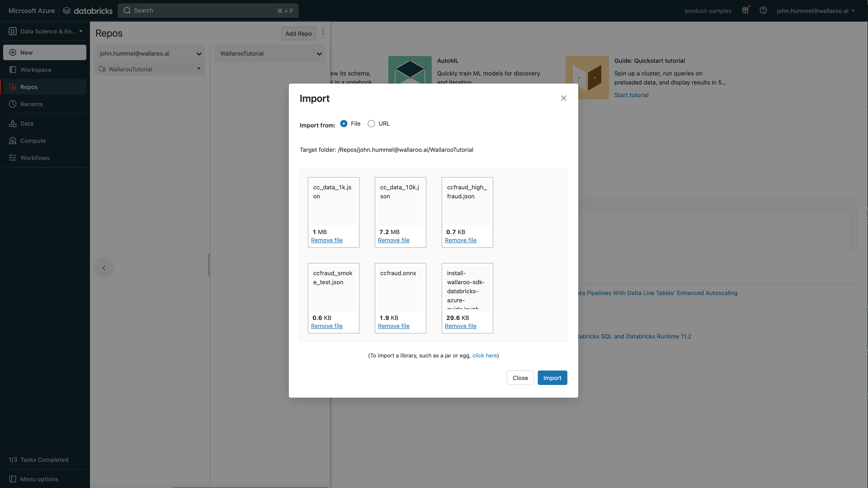Click the pin icon beside Add Repo
Screen dimensions: 868x488
(x=323, y=33)
